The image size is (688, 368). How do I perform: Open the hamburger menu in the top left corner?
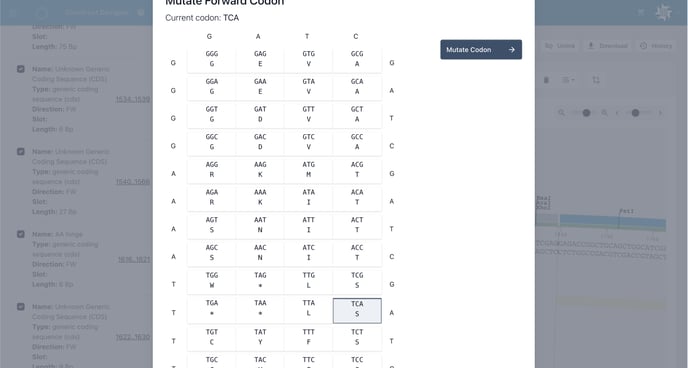[x=12, y=12]
